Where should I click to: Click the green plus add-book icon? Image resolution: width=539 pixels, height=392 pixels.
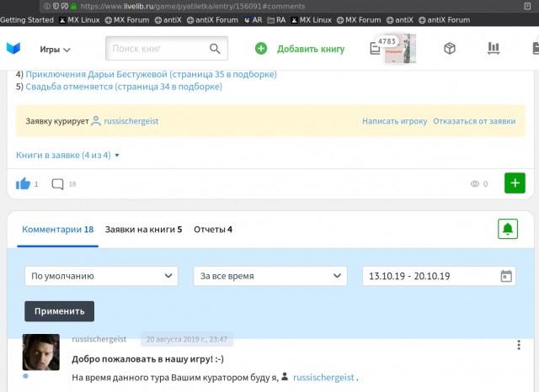coord(261,49)
